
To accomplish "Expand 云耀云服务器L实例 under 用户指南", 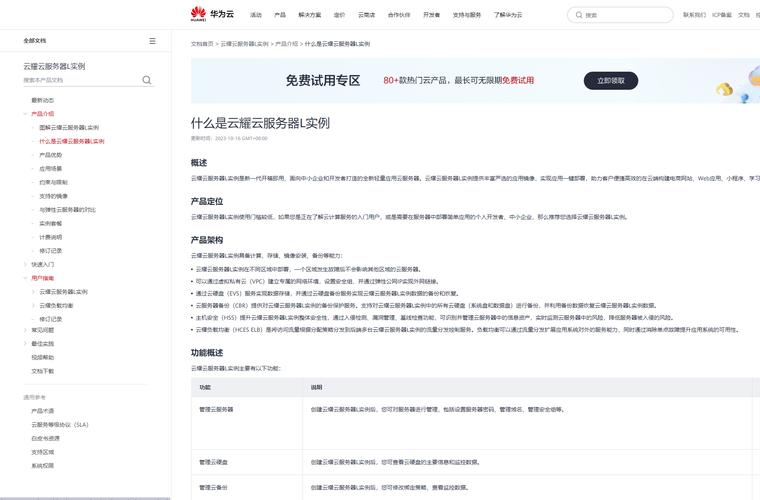I will [33, 292].
